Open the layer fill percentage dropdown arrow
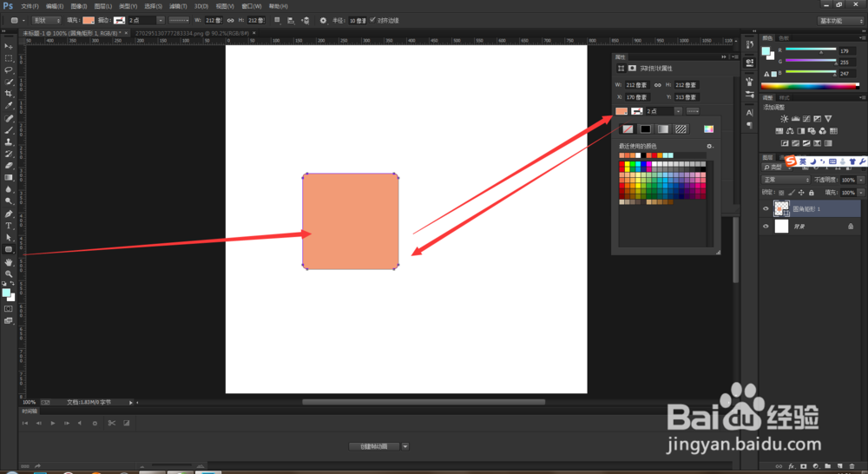This screenshot has height=474, width=868. point(861,193)
